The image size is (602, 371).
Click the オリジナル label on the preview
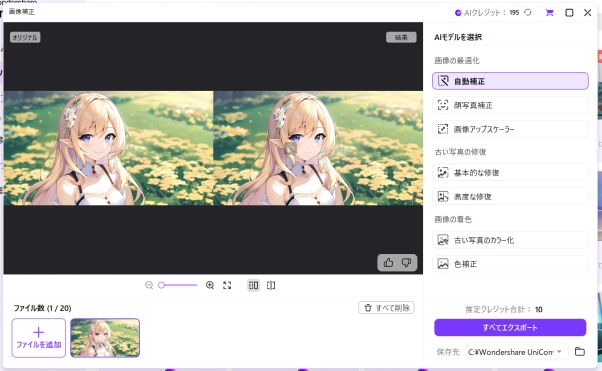click(x=25, y=37)
